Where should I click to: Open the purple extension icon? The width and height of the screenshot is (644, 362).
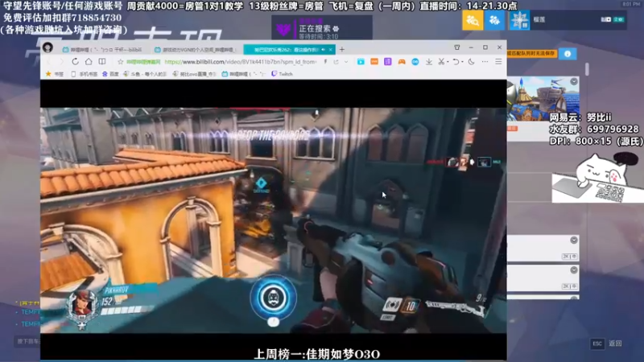(388, 62)
